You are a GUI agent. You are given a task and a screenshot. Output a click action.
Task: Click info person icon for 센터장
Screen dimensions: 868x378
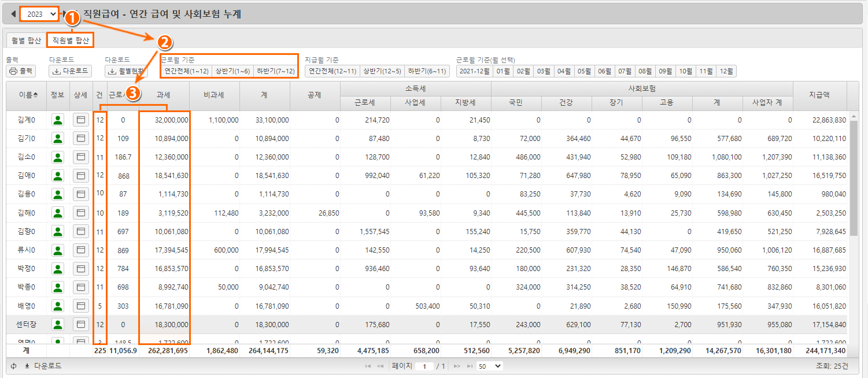point(58,325)
